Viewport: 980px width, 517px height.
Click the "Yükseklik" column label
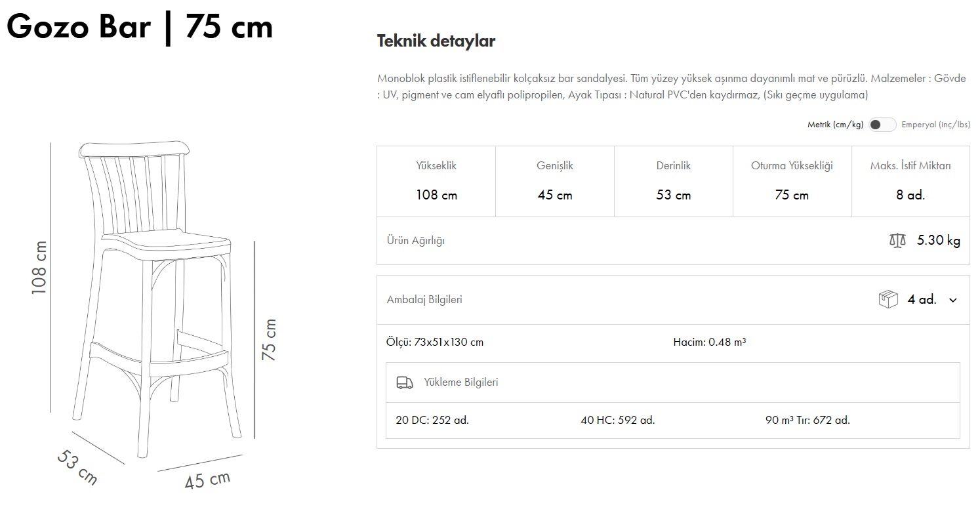(x=436, y=165)
